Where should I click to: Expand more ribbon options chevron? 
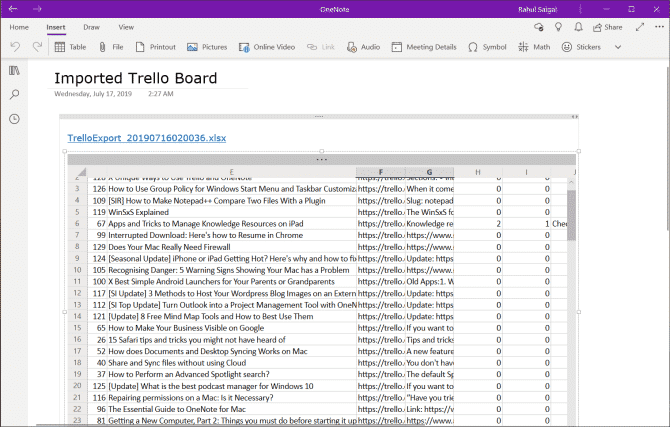618,47
